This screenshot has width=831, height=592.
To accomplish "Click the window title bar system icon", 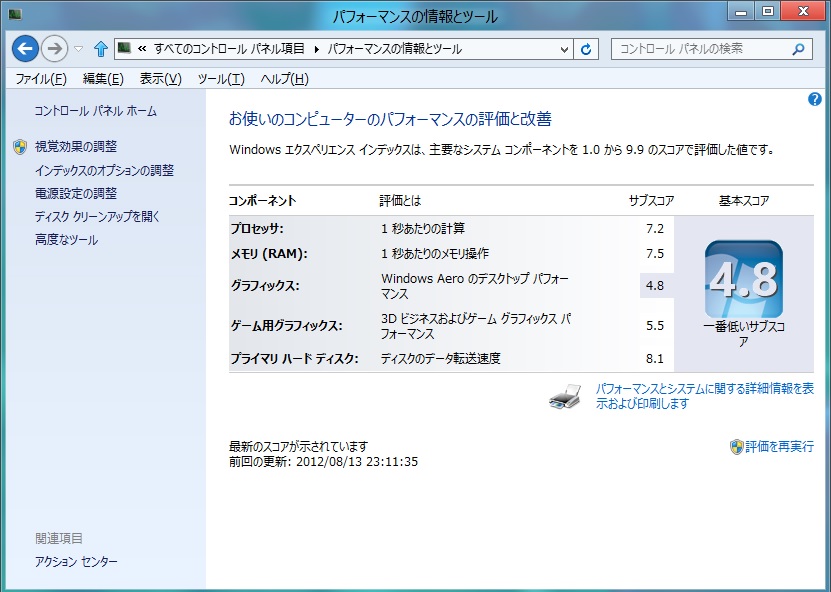I will point(15,15).
